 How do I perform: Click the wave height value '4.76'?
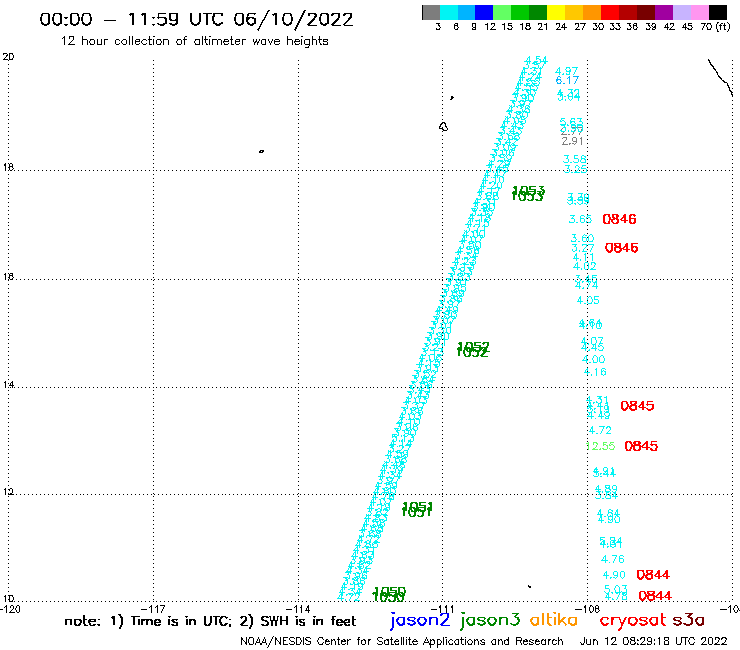point(613,559)
